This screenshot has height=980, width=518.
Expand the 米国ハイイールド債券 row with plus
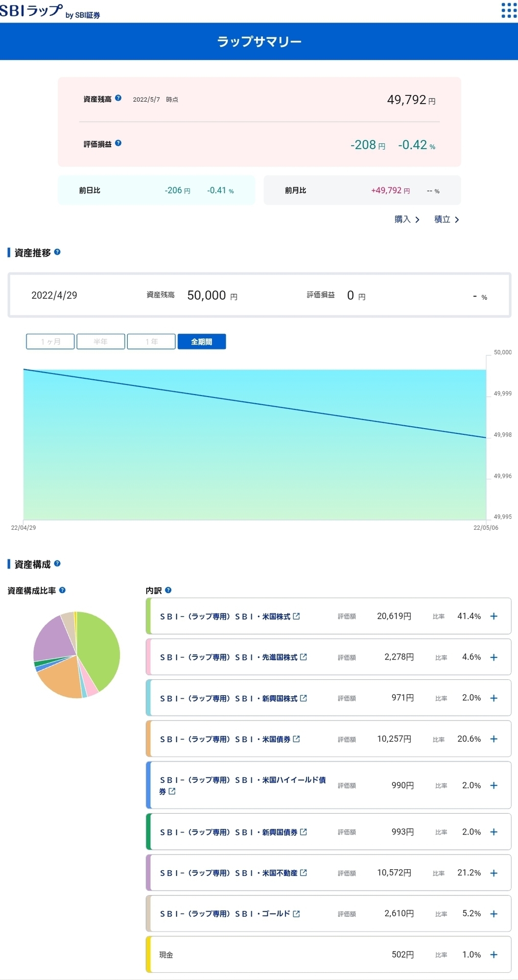click(494, 786)
